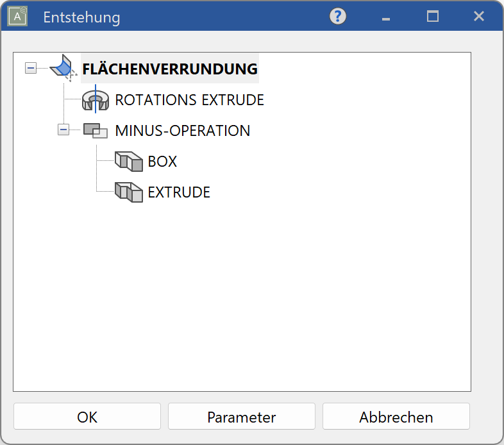
Task: Click the Flächenverrundung fillet icon
Action: [63, 67]
